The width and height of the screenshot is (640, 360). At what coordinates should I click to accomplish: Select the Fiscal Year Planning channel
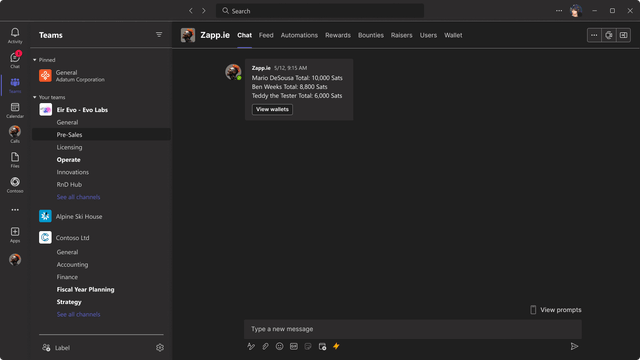coord(85,289)
